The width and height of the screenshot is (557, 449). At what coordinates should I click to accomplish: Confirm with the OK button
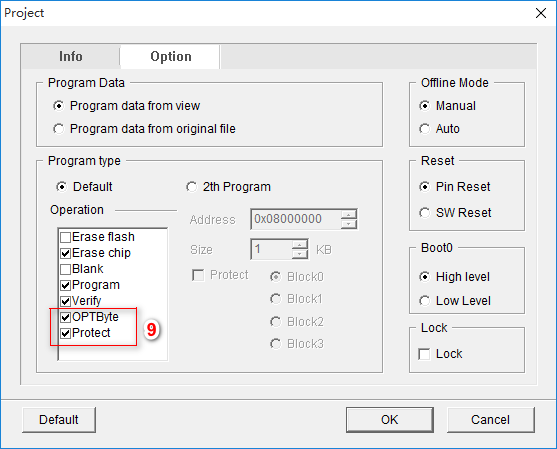tap(390, 420)
